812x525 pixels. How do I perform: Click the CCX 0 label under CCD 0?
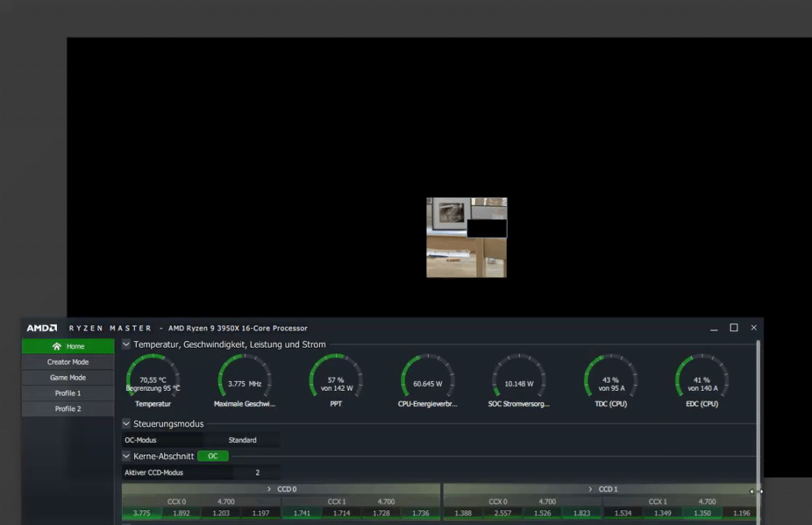tap(176, 501)
